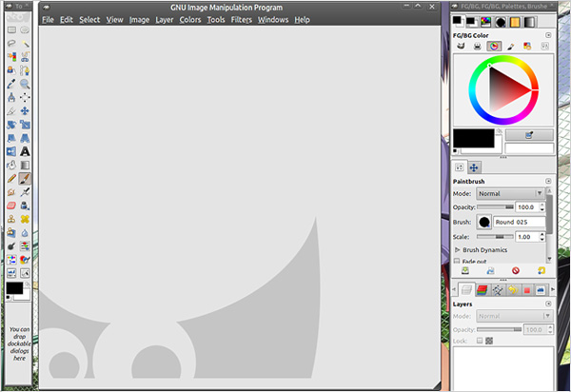This screenshot has width=571, height=392.
Task: Switch to the Palettes tab in dock
Action: tap(485, 22)
